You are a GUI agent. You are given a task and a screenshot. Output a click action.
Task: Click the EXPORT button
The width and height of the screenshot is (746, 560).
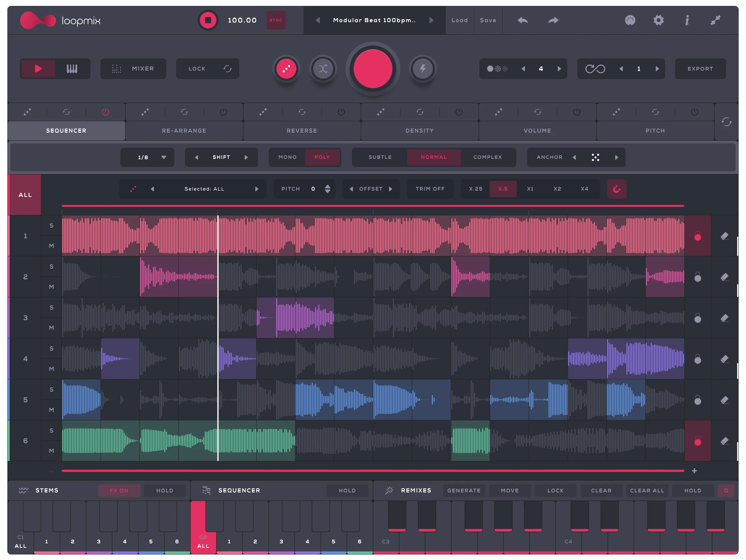tap(700, 69)
